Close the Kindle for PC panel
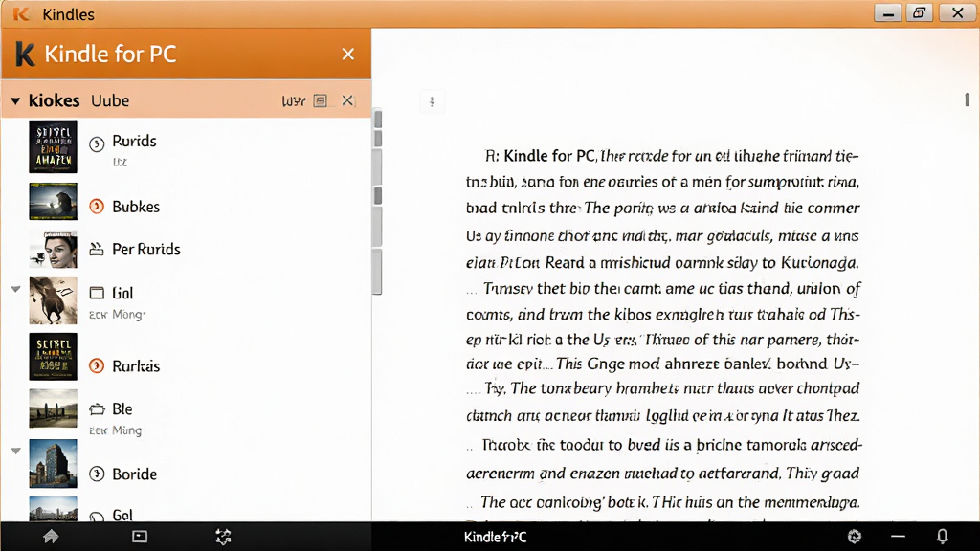This screenshot has width=980, height=551. pos(348,54)
